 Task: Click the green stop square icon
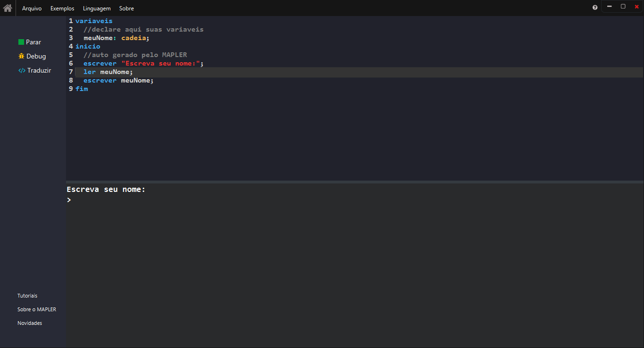21,42
